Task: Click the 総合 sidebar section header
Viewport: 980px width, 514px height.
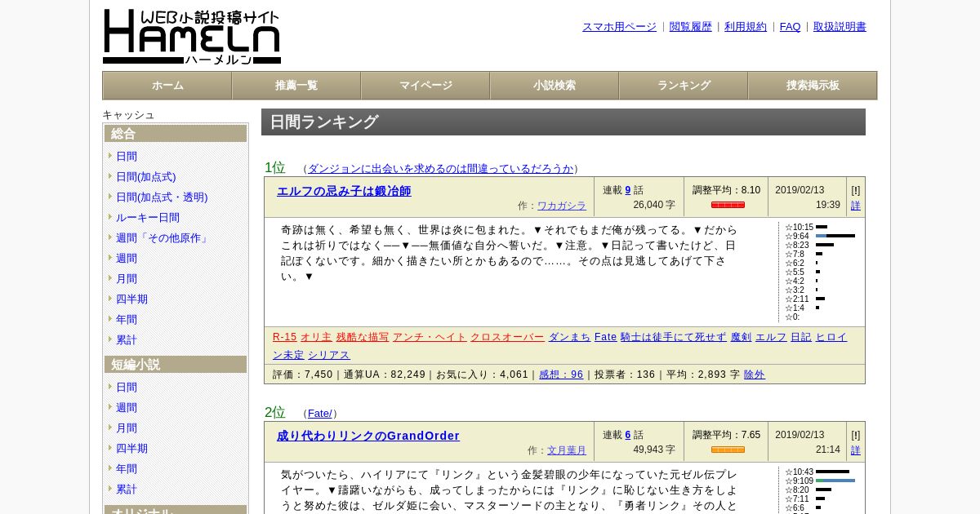Action: tap(176, 134)
